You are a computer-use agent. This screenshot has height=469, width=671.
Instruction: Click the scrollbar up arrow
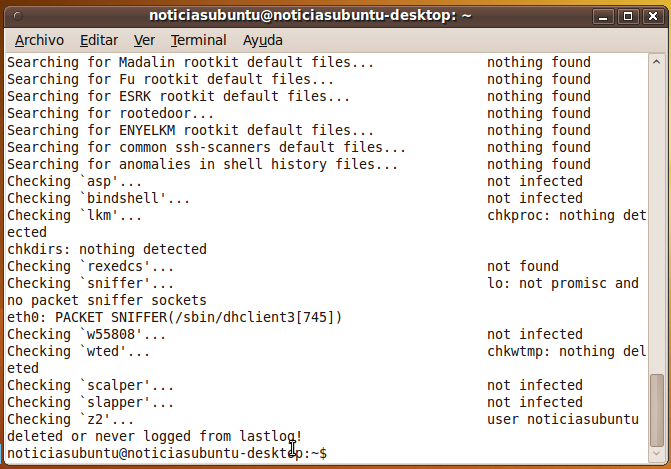(x=656, y=62)
